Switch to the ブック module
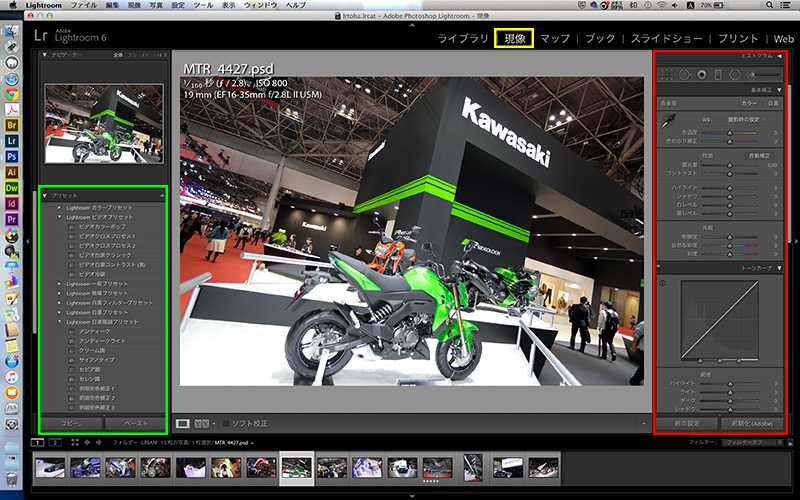 pyautogui.click(x=600, y=39)
